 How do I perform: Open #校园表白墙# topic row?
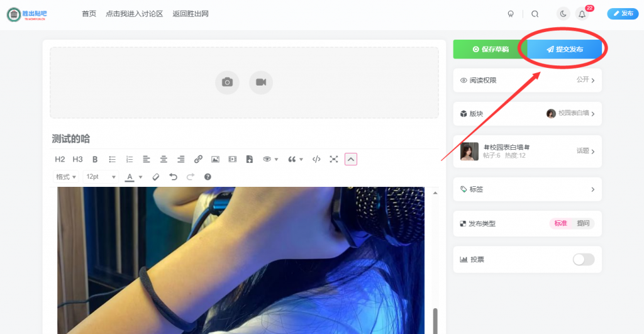528,151
